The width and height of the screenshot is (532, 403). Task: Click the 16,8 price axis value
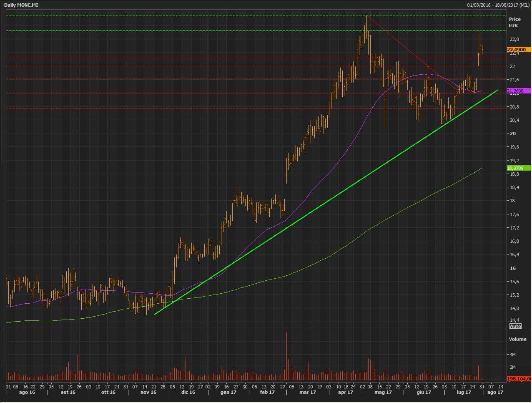coord(514,241)
